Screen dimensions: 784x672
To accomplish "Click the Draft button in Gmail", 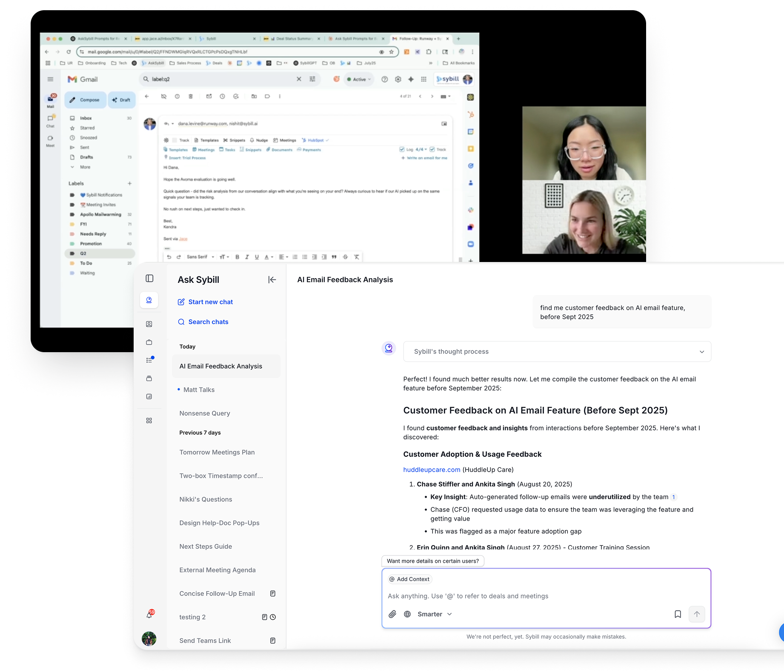I will [121, 100].
